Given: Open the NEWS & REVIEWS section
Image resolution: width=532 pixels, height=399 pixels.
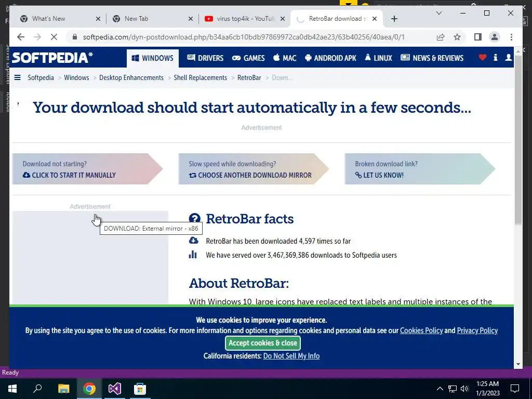Looking at the screenshot, I should 432,58.
